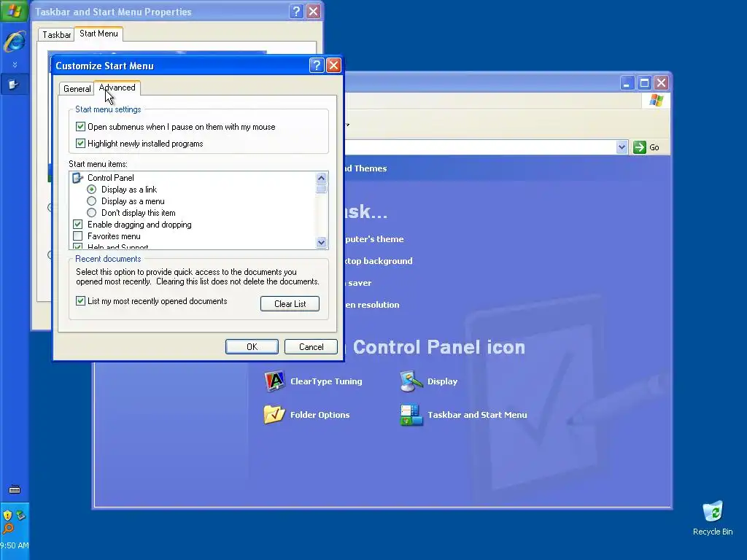Maximize the Control Panel window
The image size is (747, 560).
(x=644, y=83)
